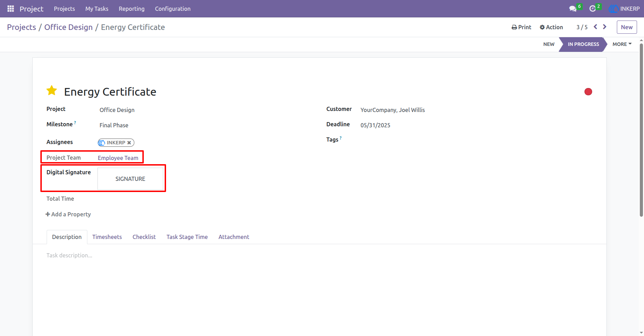
Task: Click the Print button
Action: (x=521, y=27)
